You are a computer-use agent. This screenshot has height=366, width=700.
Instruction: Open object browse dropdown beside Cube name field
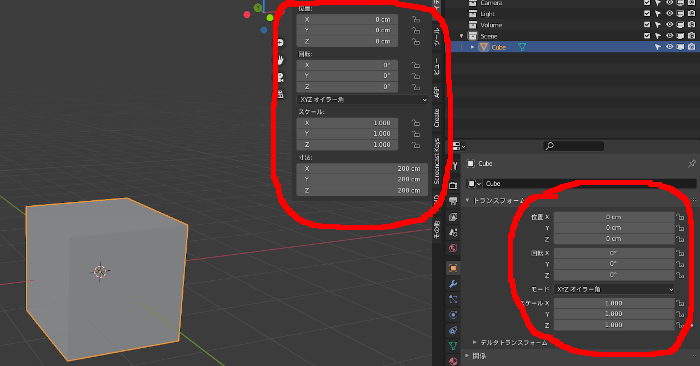coord(474,183)
